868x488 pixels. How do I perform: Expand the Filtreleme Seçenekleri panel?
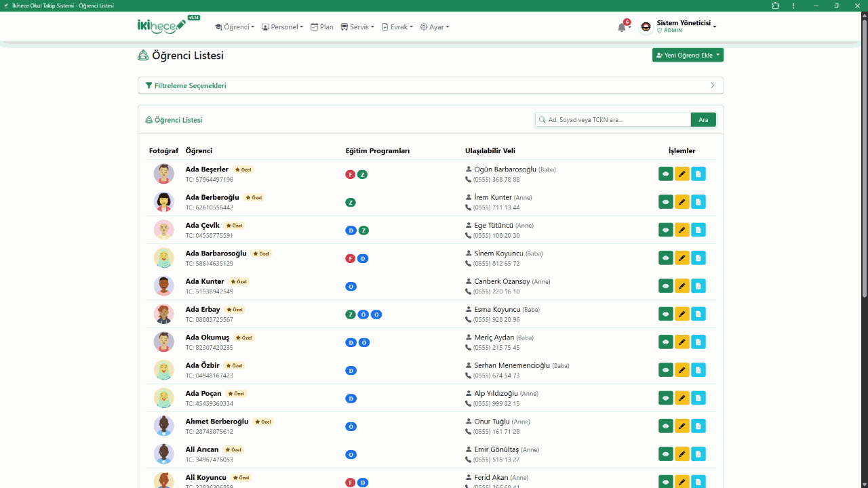click(431, 85)
